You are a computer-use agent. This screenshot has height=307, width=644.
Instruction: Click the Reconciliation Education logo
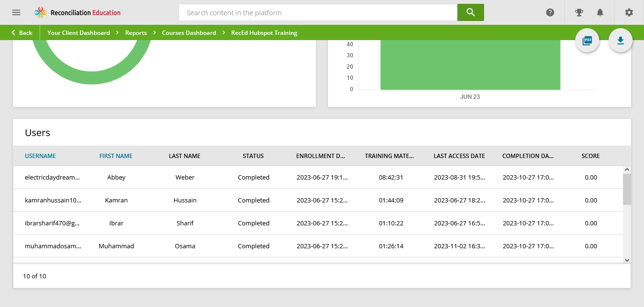click(76, 12)
